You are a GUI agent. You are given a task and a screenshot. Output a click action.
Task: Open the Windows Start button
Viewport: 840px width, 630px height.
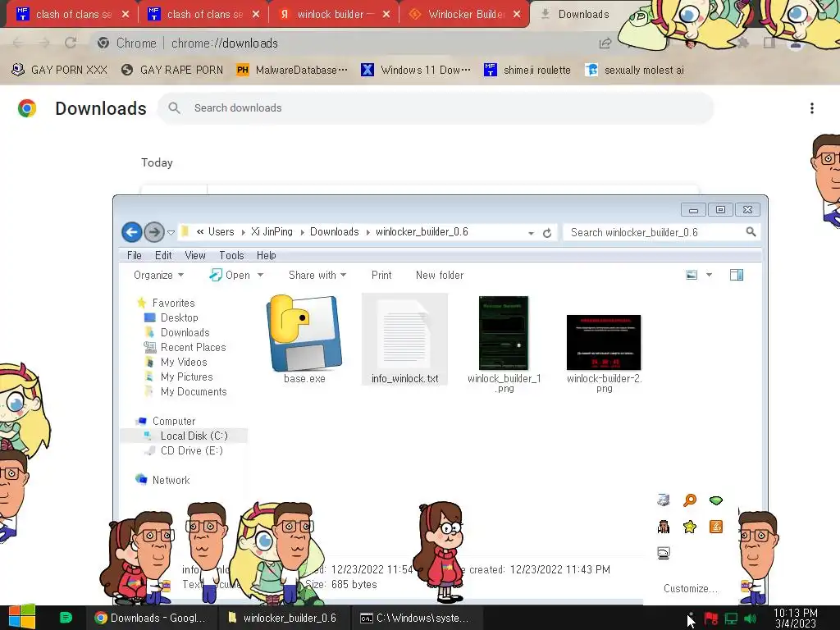click(x=22, y=618)
